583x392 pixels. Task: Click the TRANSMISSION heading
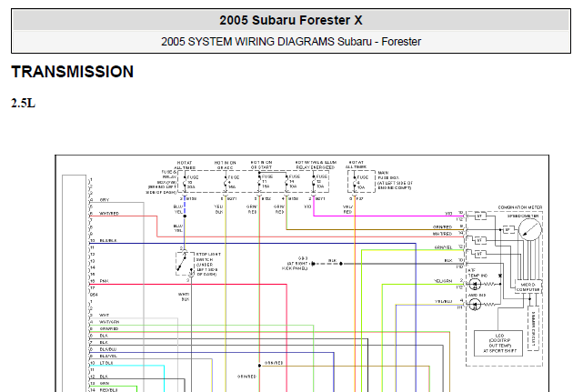(x=72, y=72)
